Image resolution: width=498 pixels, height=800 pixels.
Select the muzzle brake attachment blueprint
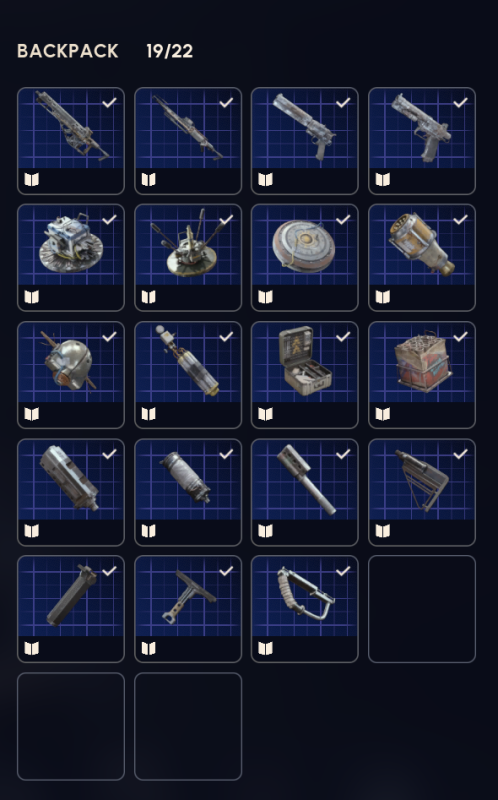(x=305, y=492)
